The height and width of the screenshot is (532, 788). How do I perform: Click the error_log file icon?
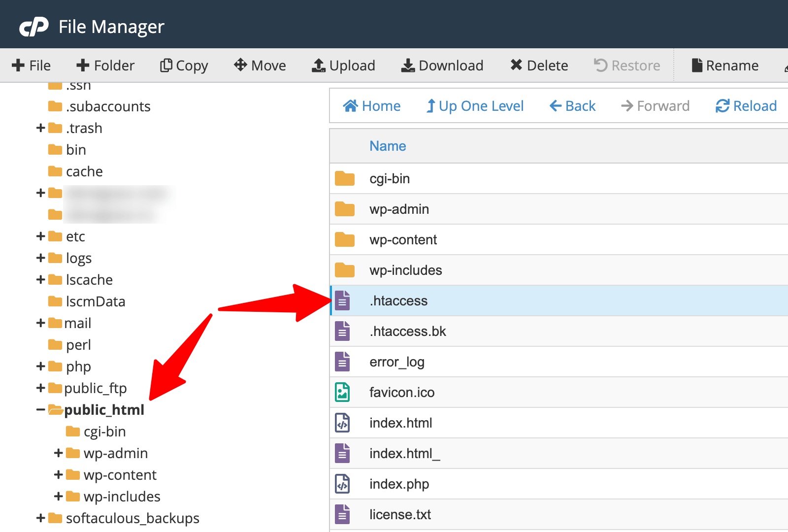pos(343,362)
